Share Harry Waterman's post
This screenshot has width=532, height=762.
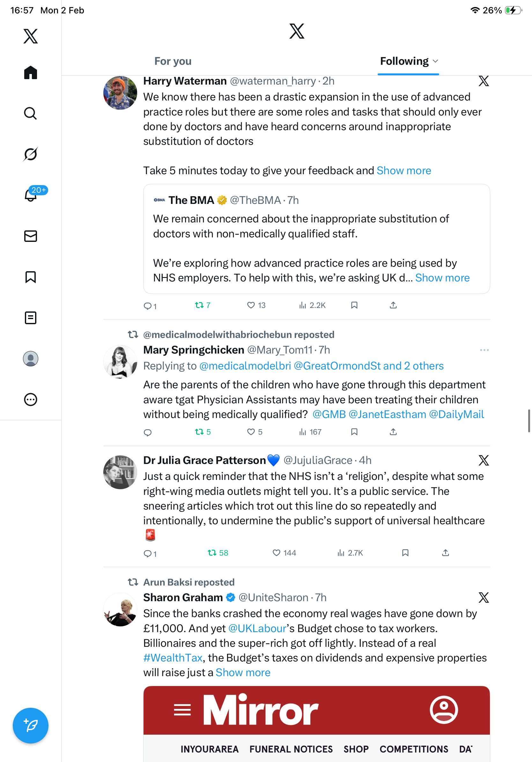click(393, 305)
